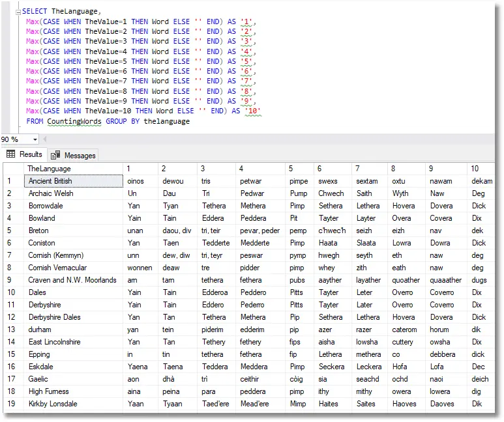Click the CountingWords table name in query
The height and width of the screenshot is (422, 504).
74,121
